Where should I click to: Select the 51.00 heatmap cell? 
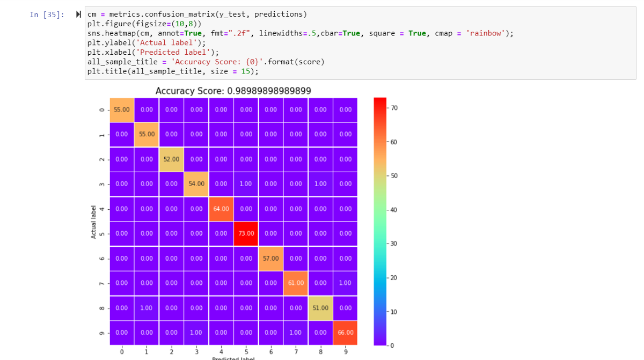(320, 308)
